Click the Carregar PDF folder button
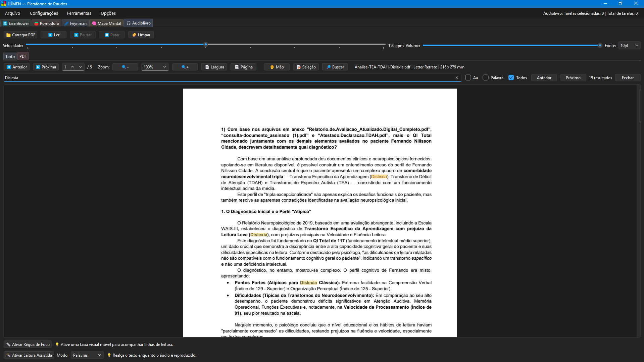 pyautogui.click(x=20, y=35)
